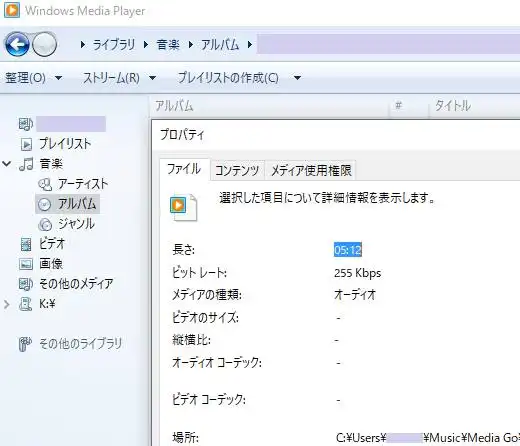Click the メディアの種類: label
The width and height of the screenshot is (520, 446).
click(207, 295)
